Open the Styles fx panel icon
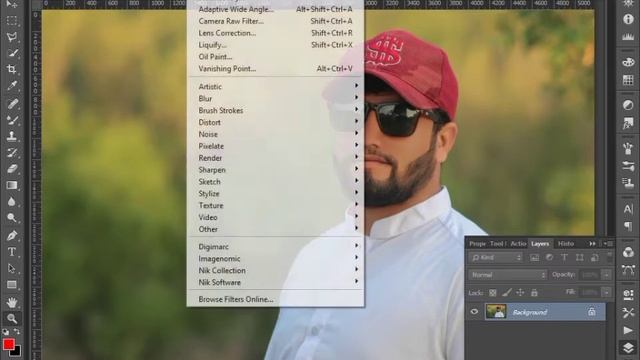This screenshot has width=640, height=360. tap(628, 123)
